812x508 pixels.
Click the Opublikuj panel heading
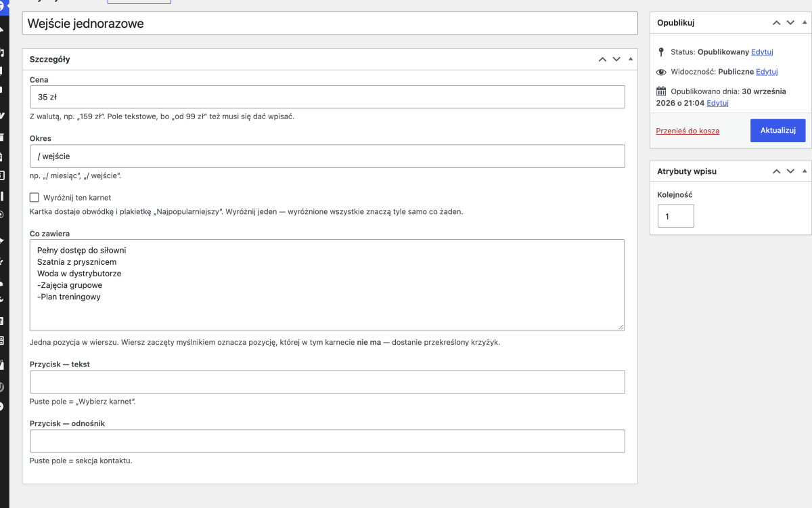pos(676,22)
